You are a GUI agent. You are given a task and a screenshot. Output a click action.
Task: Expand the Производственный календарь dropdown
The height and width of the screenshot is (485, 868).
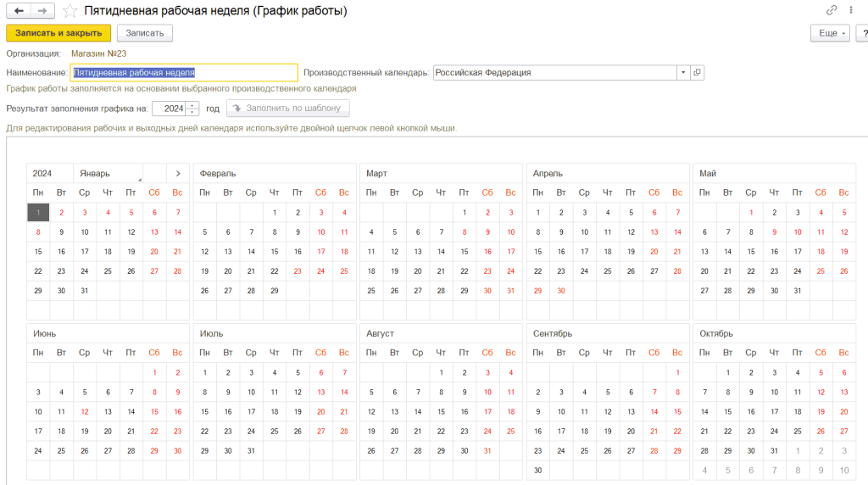[x=683, y=73]
